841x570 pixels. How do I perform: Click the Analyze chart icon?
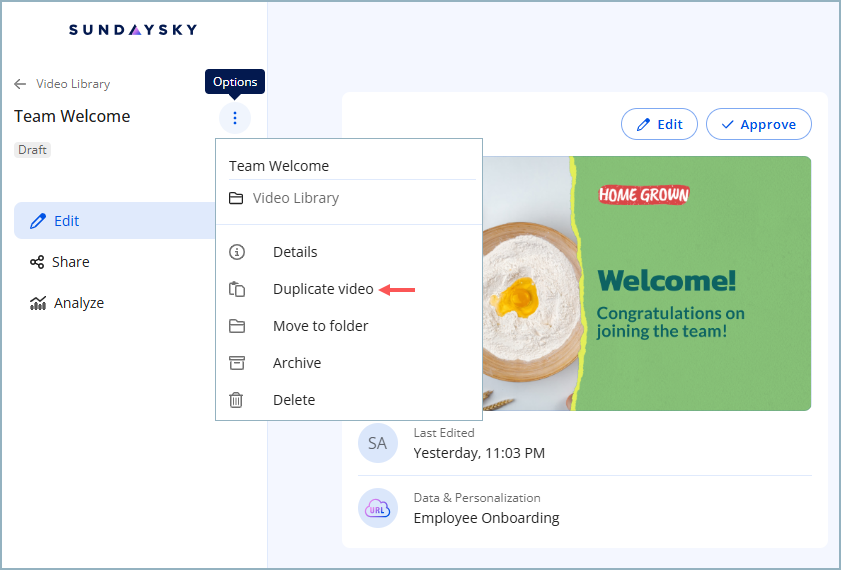38,303
